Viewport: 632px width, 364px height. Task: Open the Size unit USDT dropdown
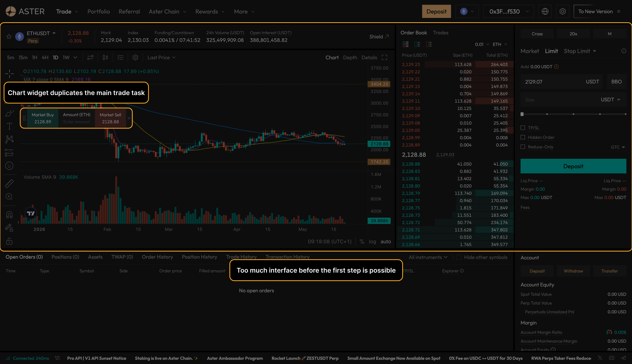tap(611, 99)
